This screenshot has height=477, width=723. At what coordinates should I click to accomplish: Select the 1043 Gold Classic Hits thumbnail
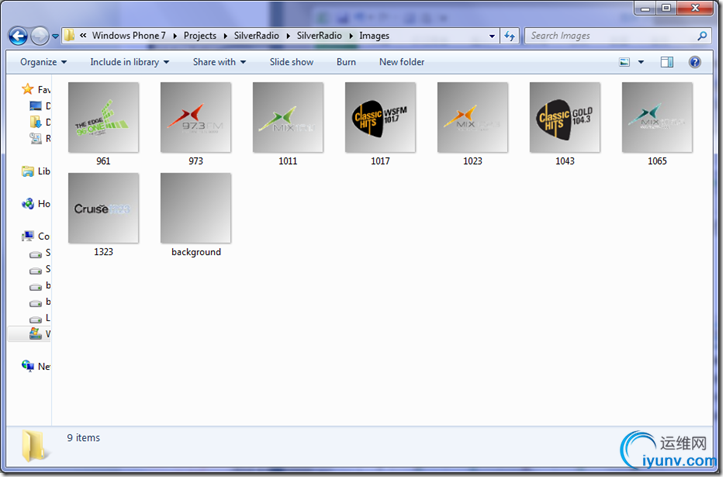(565, 117)
